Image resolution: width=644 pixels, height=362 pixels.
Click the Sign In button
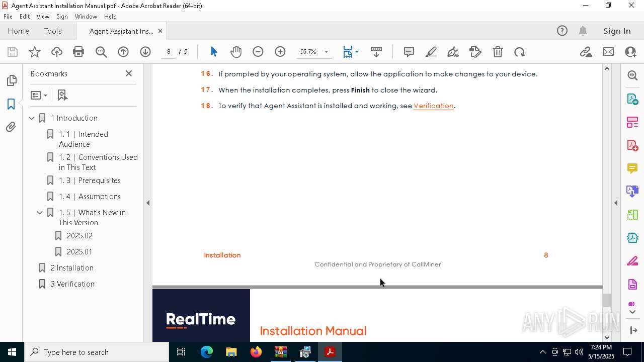click(x=617, y=31)
